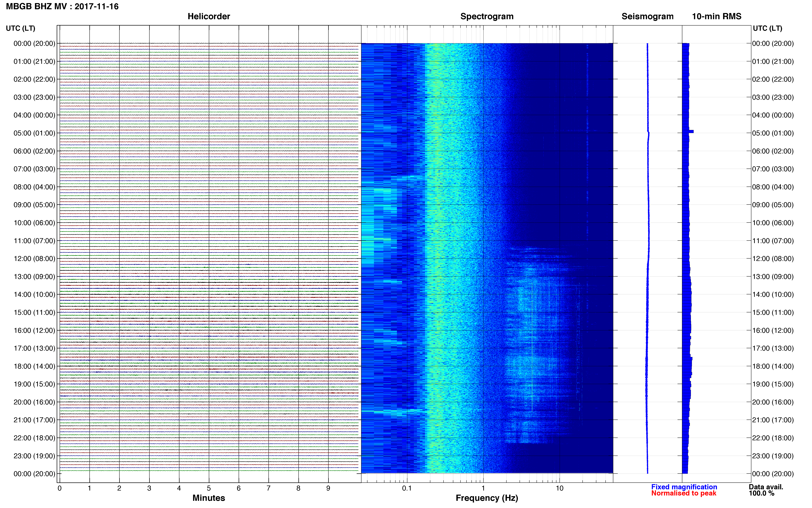Viewport: 812px width, 508px height.
Task: Click 23:00 (19:00) label beside the Helicorder
Action: coord(34,456)
